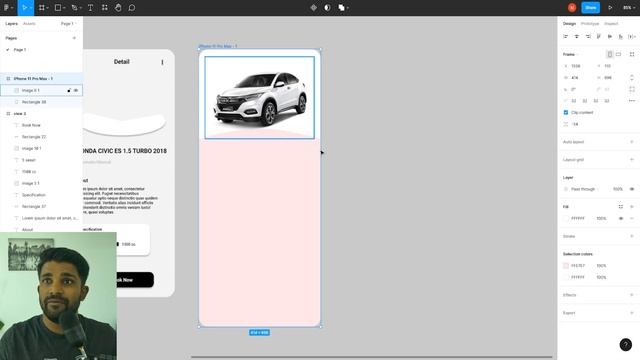Select the Rectangle shape tool

click(58, 8)
